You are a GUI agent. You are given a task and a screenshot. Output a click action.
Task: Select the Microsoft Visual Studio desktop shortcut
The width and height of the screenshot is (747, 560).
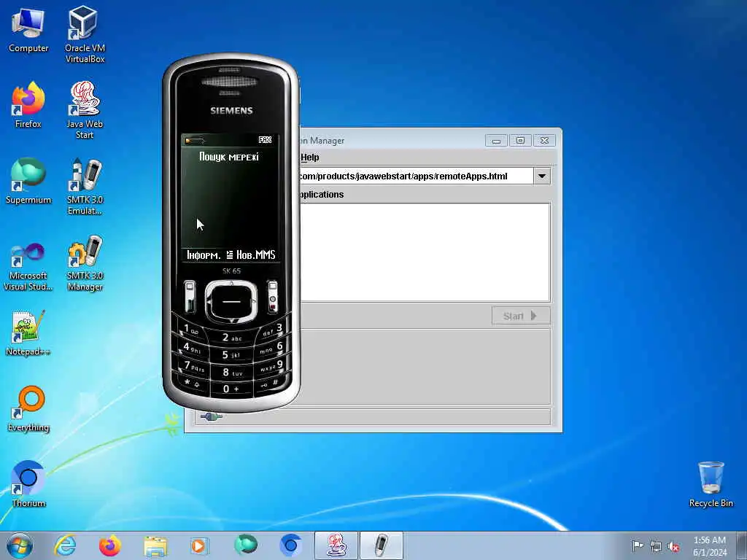tap(28, 266)
